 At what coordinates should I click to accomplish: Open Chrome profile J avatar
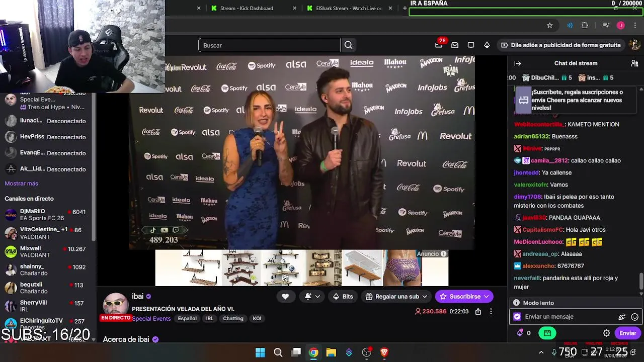620,25
